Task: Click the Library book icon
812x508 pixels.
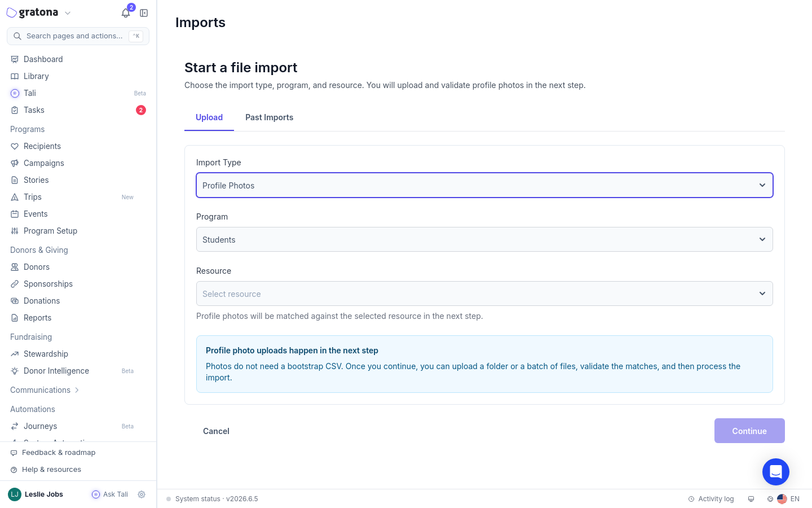Action: pyautogui.click(x=15, y=76)
